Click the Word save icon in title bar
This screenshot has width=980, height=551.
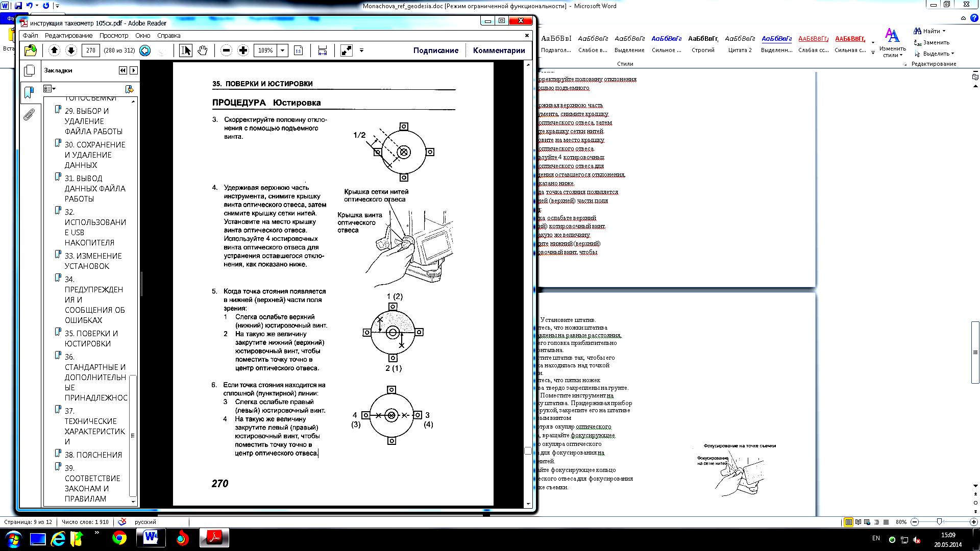pos(18,6)
